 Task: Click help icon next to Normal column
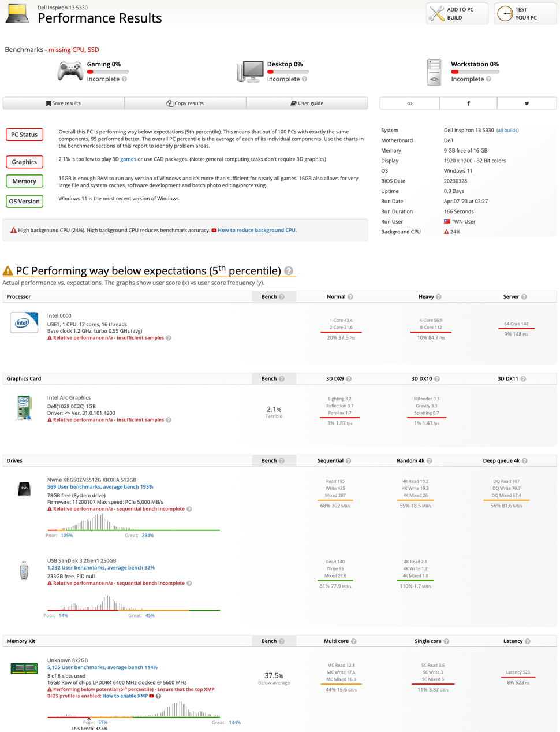(x=350, y=297)
